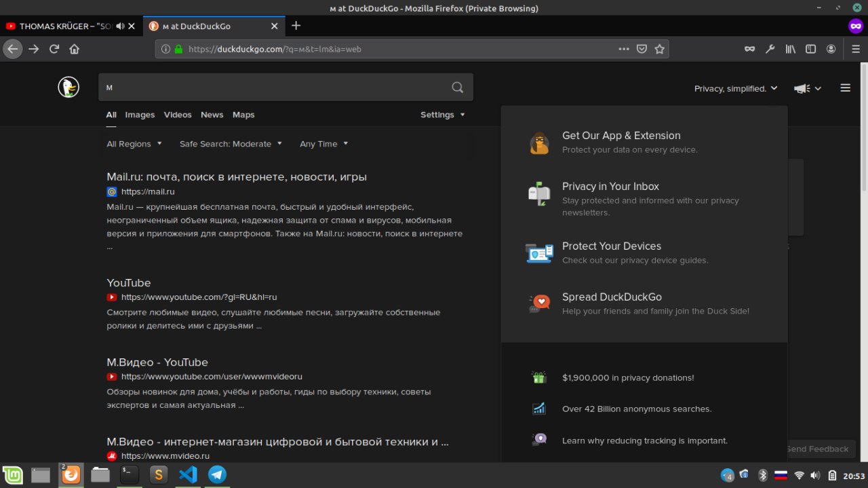Click Spread DuckDuckGo item

pyautogui.click(x=612, y=297)
